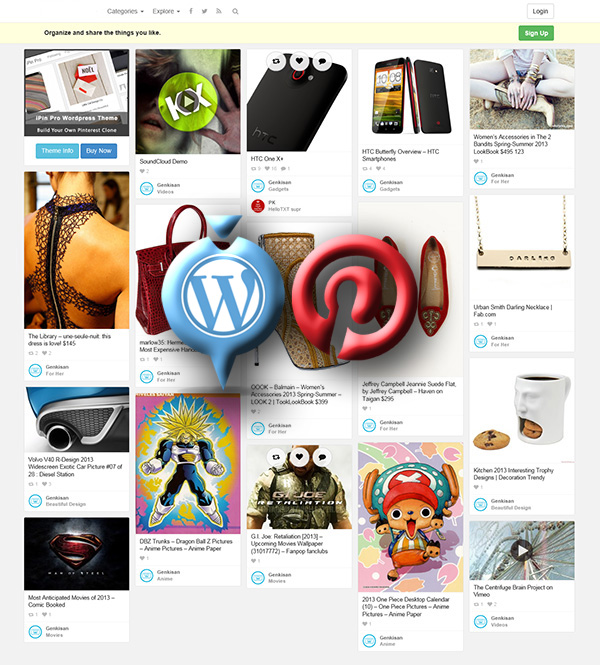Image resolution: width=600 pixels, height=665 pixels.
Task: Expand the Categories dropdown menu
Action: pyautogui.click(x=125, y=11)
